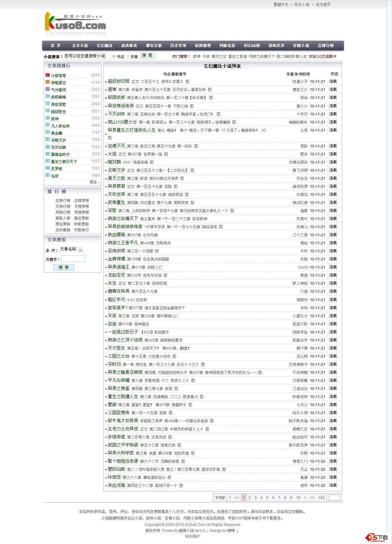
Task: Open 都市言情 navigation tab
Action: pyautogui.click(x=154, y=46)
